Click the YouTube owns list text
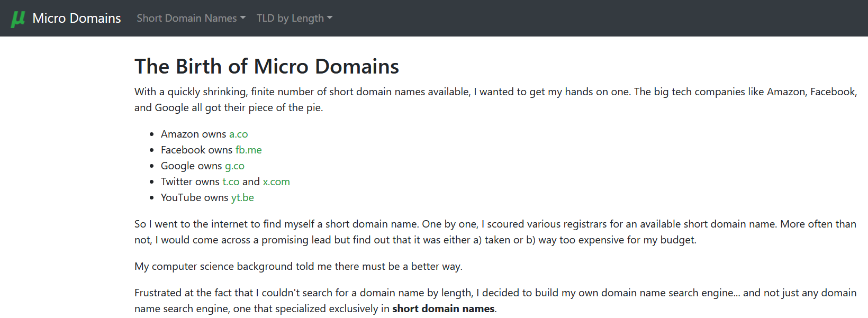The image size is (868, 318). (x=194, y=198)
